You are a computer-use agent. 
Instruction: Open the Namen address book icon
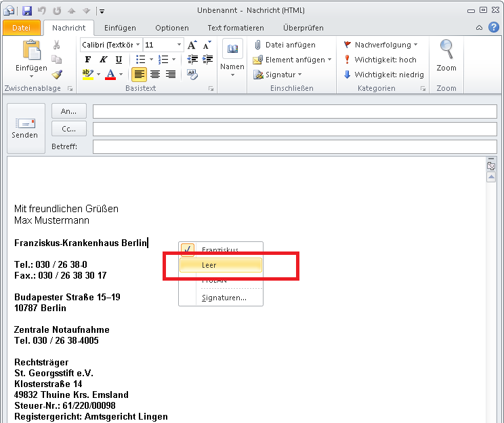coord(232,50)
